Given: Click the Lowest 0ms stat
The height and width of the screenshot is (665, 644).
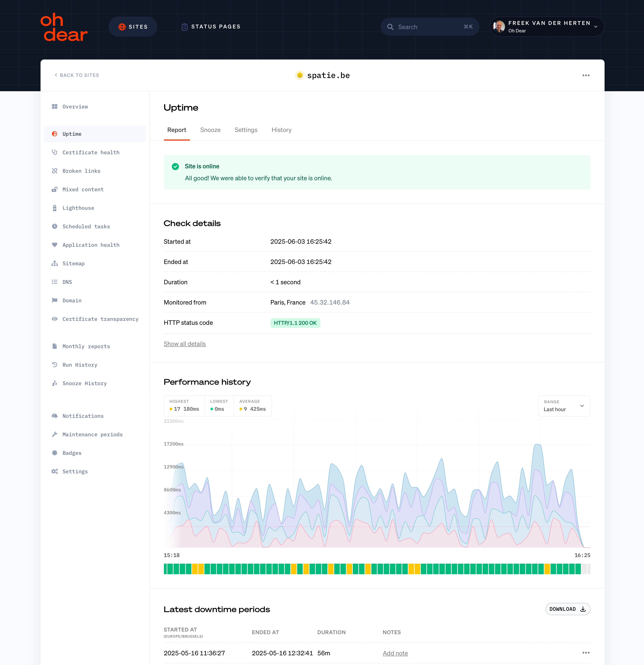Looking at the screenshot, I should (x=219, y=405).
